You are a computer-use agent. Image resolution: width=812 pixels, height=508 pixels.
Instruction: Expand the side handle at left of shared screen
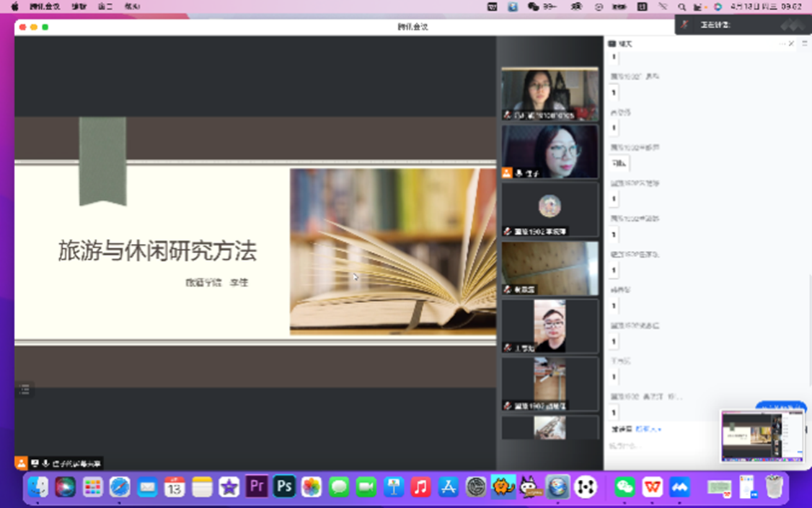(24, 389)
